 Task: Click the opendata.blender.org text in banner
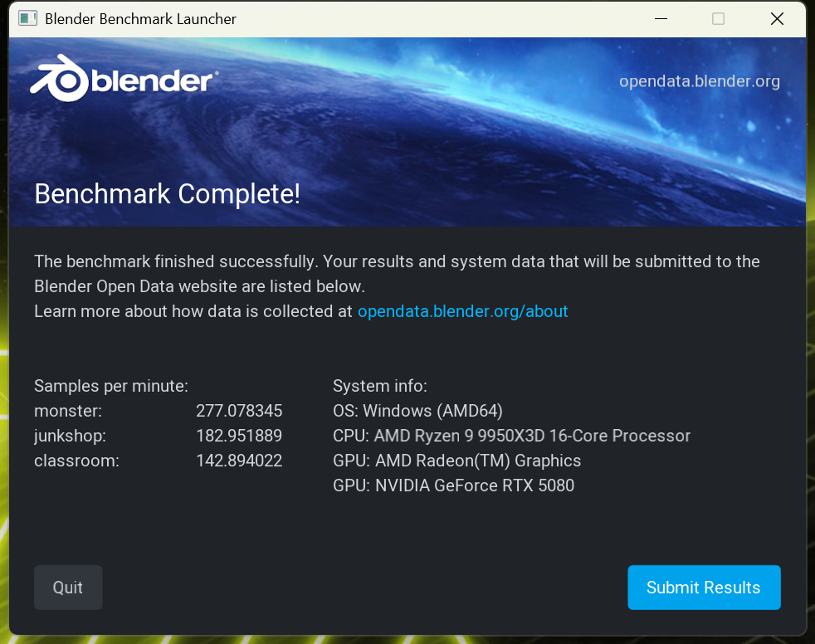pos(699,81)
